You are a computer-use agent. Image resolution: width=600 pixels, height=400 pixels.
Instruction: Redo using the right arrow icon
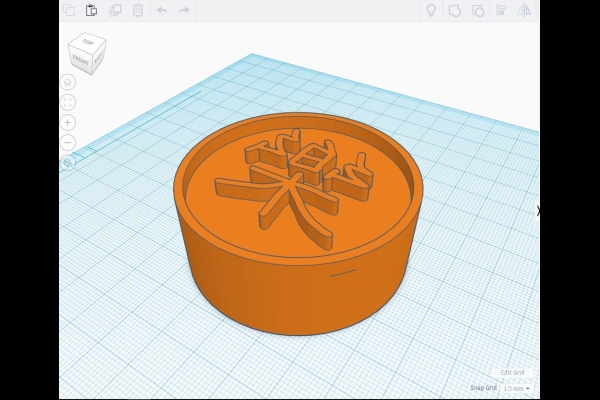click(184, 10)
